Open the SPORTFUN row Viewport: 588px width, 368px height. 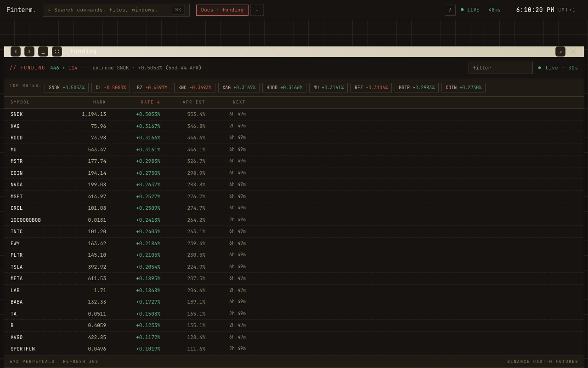coord(294,349)
